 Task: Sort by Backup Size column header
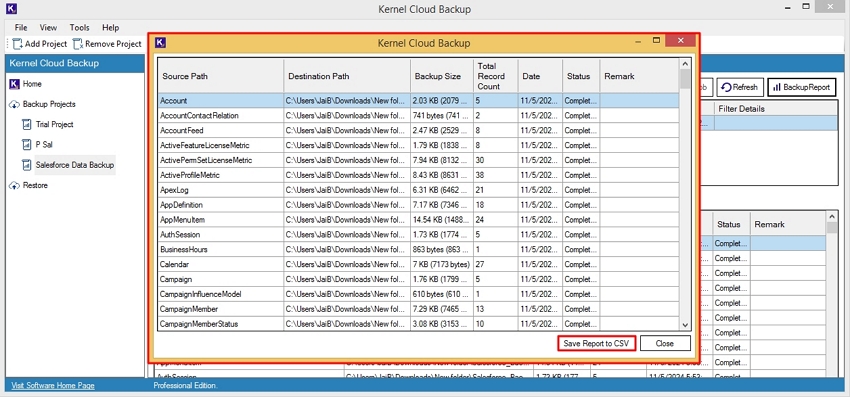click(x=441, y=76)
